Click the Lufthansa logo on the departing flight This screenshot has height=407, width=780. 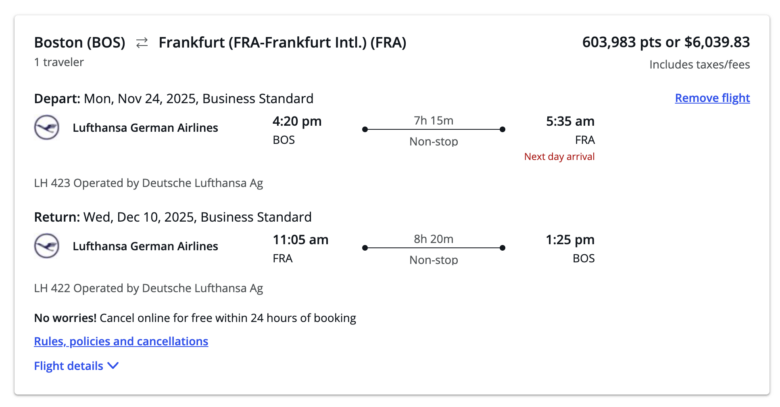coord(46,128)
